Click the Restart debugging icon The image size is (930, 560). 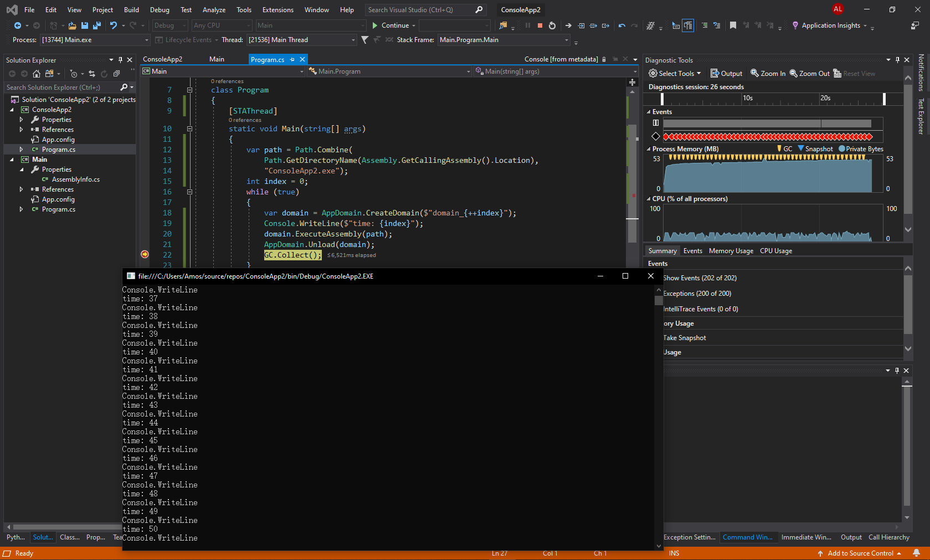[552, 25]
